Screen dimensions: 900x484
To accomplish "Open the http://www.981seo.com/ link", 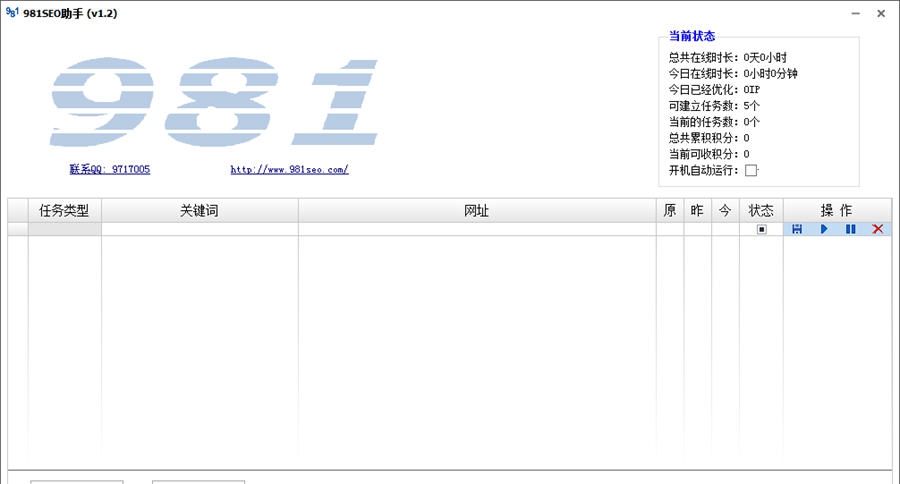I will coord(289,169).
